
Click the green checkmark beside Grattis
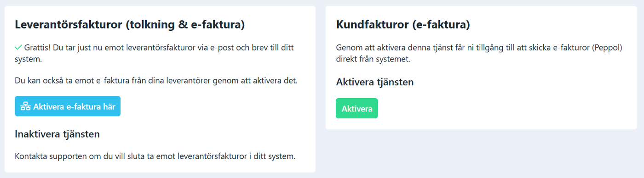[18, 47]
